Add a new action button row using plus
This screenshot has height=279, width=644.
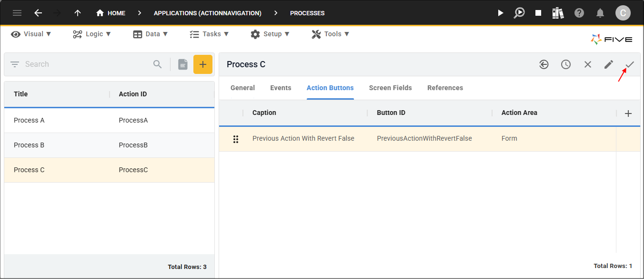(628, 113)
